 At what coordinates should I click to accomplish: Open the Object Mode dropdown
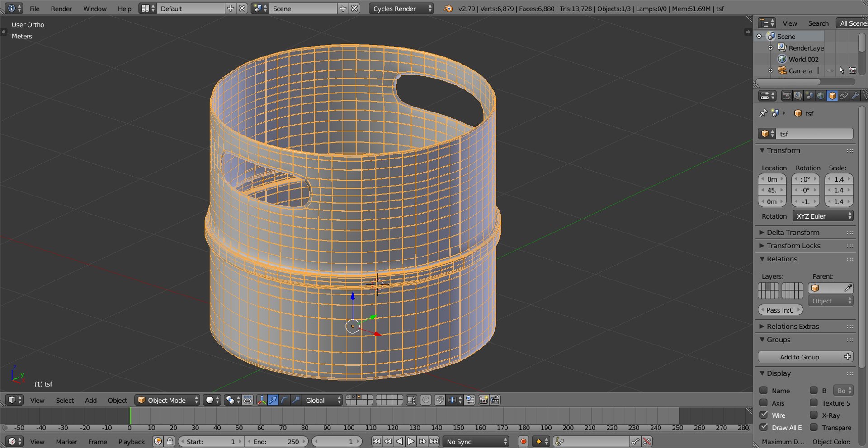tap(167, 400)
